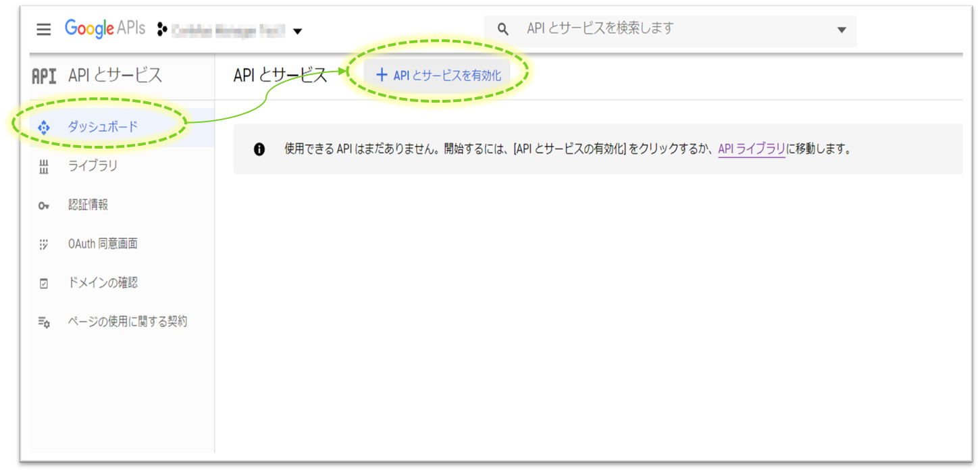Open OAuth 同意画面 page

(x=103, y=244)
